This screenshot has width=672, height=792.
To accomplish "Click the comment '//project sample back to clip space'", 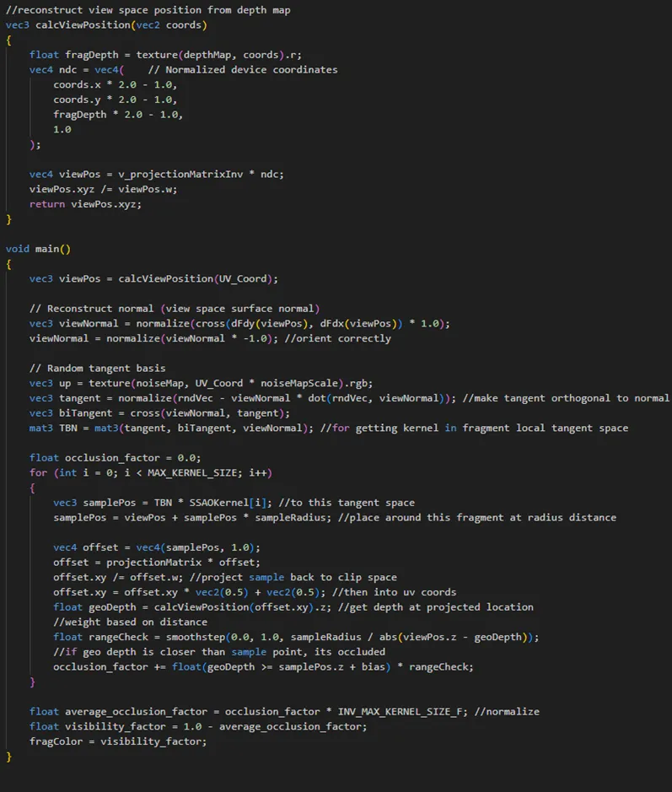I will pyautogui.click(x=293, y=577).
